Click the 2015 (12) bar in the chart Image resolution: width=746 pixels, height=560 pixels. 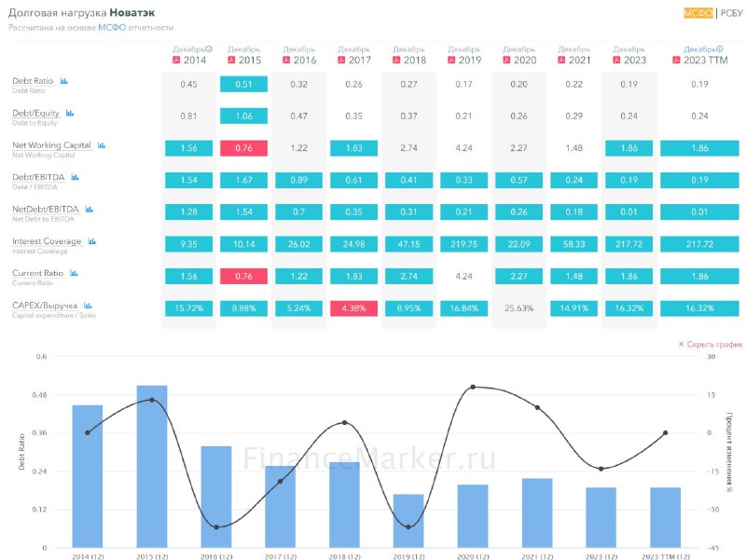coord(152,467)
